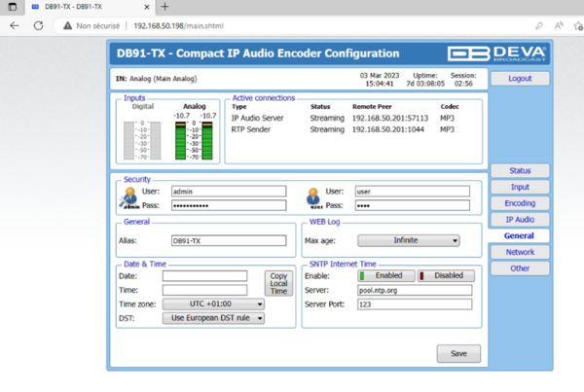Screen dimensions: 584x392
Task: Click the IP Audio Server connection row
Action: (343, 119)
